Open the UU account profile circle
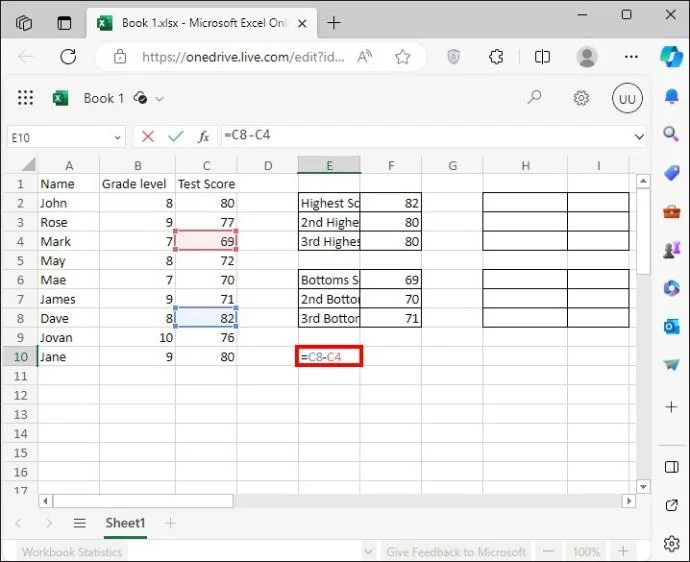Viewport: 690px width, 562px height. point(627,98)
